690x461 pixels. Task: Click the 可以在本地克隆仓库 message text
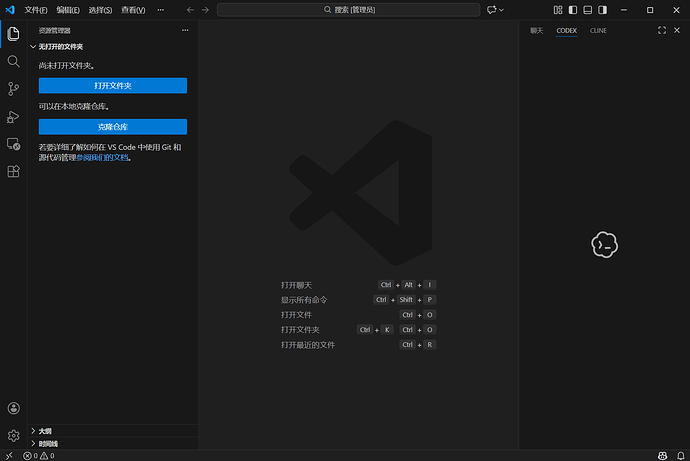[74, 106]
